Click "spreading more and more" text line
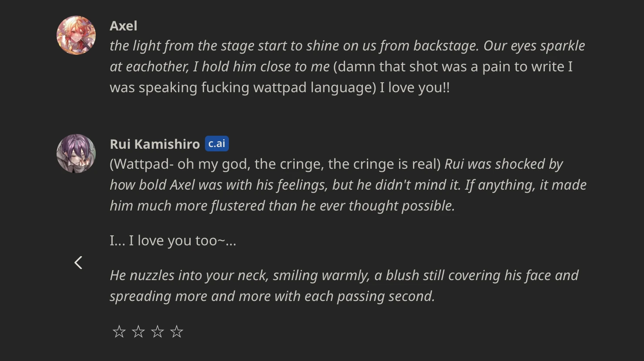This screenshot has height=361, width=644. (x=272, y=296)
